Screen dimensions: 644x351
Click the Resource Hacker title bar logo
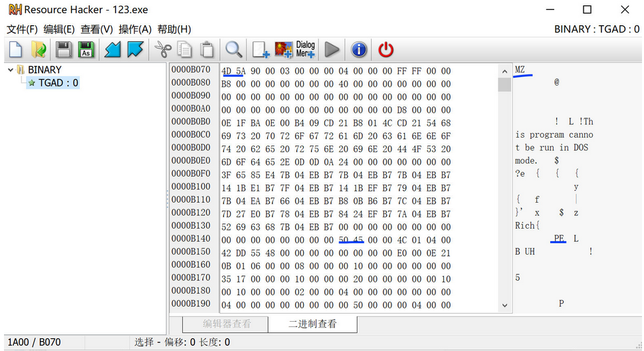(15, 9)
